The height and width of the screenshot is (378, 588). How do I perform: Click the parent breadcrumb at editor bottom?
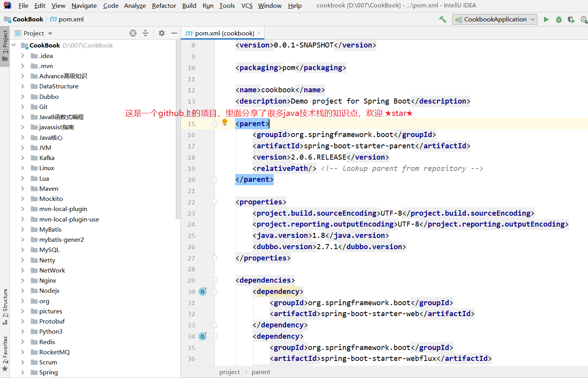(x=261, y=372)
